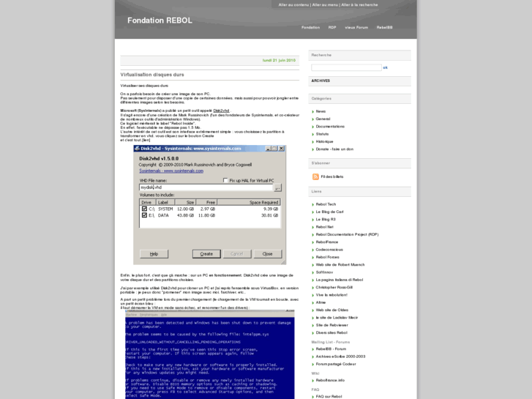
Task: Toggle the C:\ SYSTEM volume checkbox
Action: [145, 209]
